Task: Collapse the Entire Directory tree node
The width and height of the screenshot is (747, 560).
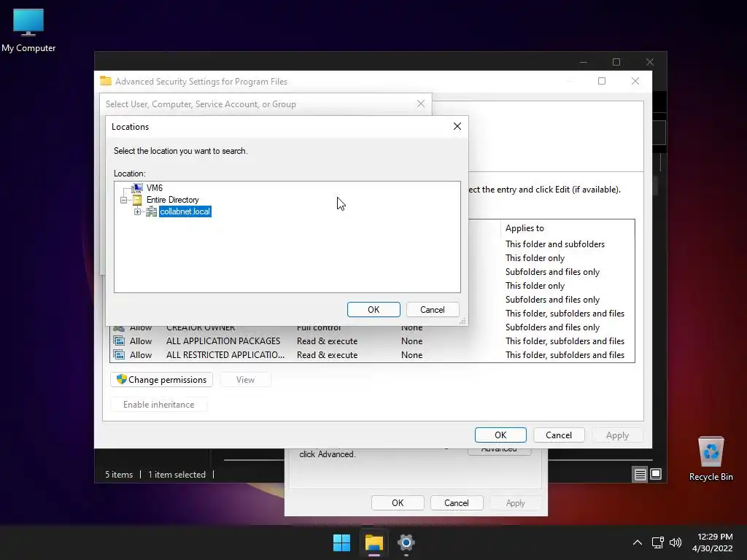Action: [x=124, y=200]
